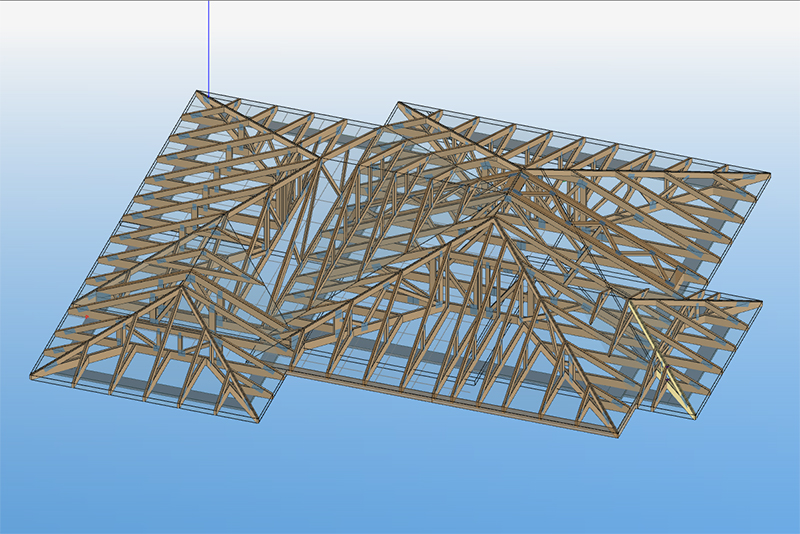
Task: Click the apex of the front-left hip section
Action: click(183, 288)
